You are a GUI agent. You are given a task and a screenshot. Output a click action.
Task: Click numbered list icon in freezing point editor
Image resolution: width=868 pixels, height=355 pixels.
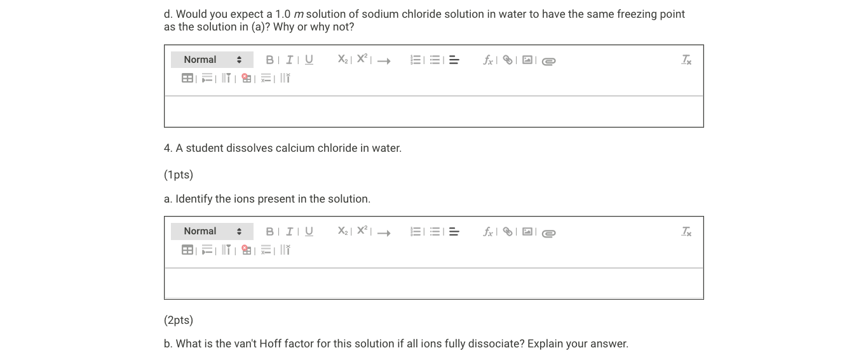(x=416, y=60)
